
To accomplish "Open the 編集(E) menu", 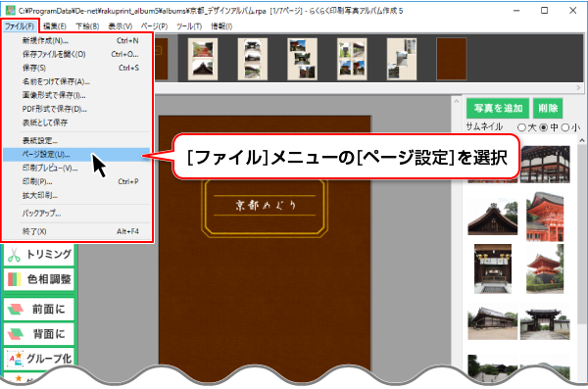I will coord(55,26).
